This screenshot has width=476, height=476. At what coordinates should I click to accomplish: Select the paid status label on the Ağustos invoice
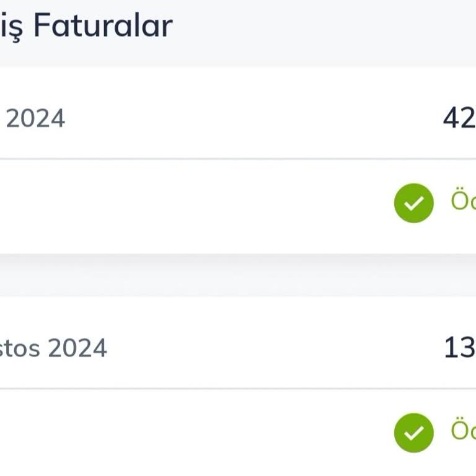click(x=464, y=431)
